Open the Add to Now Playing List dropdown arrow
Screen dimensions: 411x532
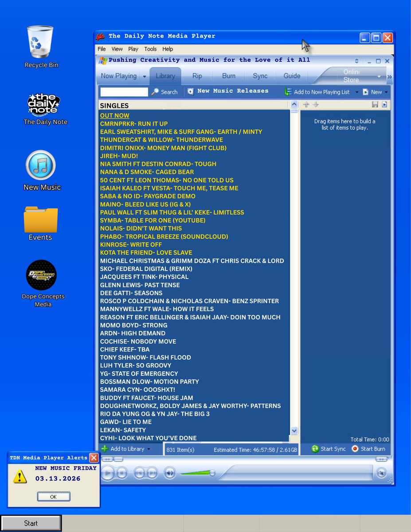coord(357,92)
